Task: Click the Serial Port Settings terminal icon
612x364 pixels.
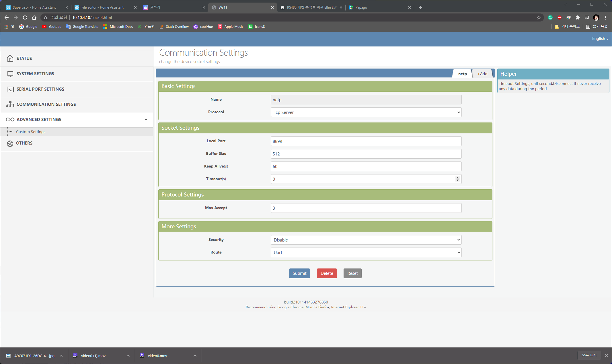Action: 10,89
